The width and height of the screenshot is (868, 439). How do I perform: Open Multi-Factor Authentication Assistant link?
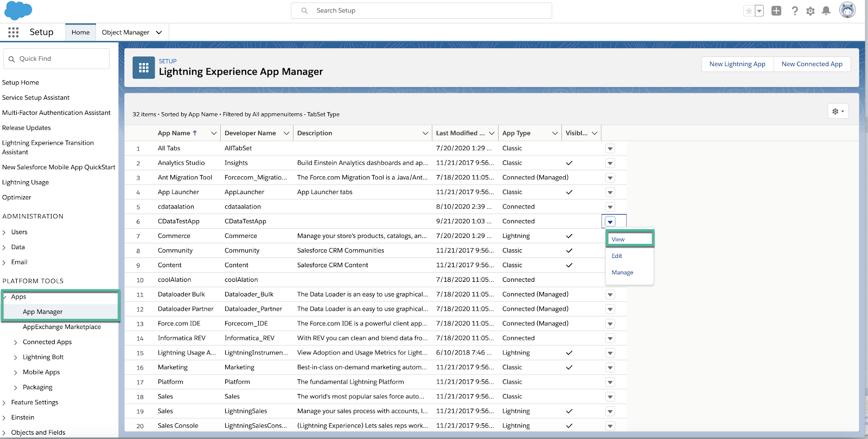[x=56, y=113]
